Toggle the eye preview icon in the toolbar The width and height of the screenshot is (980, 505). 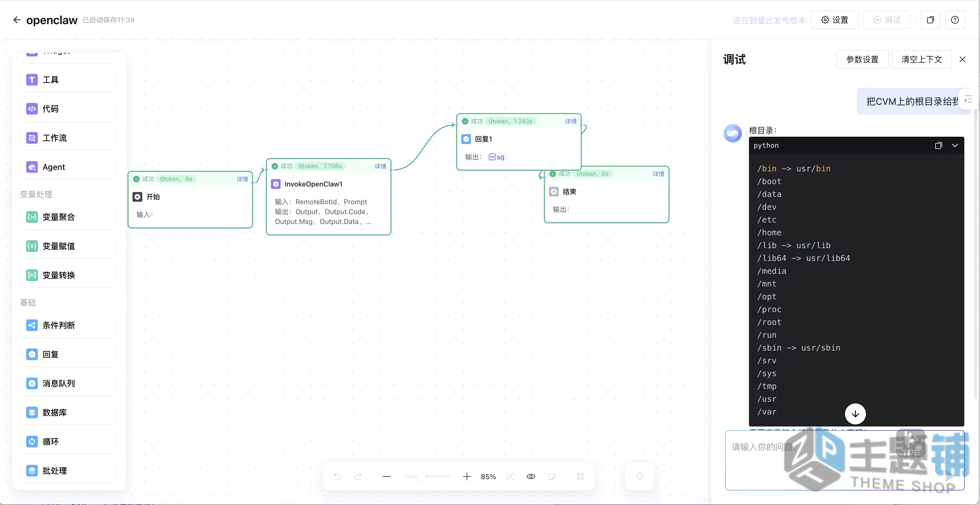[x=531, y=476]
